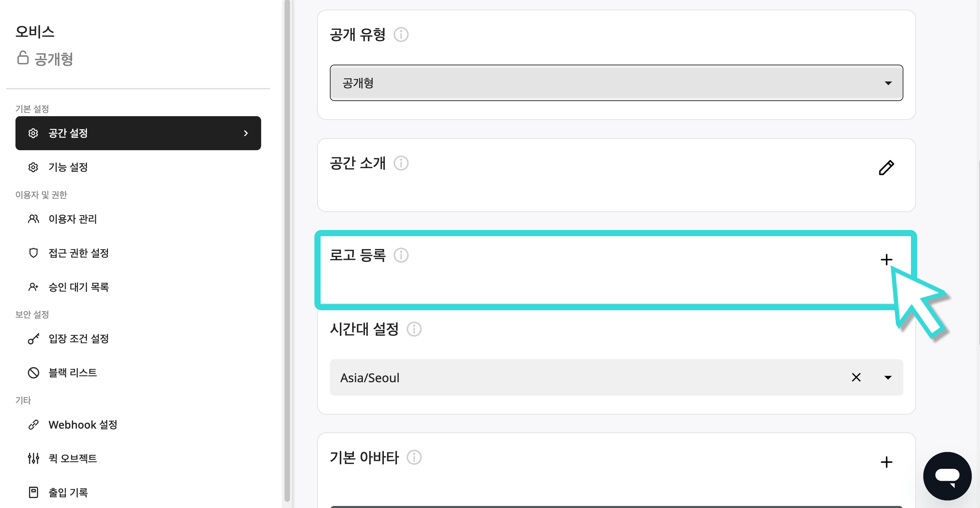
Task: Click the plus icon in 기본 아바타
Action: (x=886, y=462)
